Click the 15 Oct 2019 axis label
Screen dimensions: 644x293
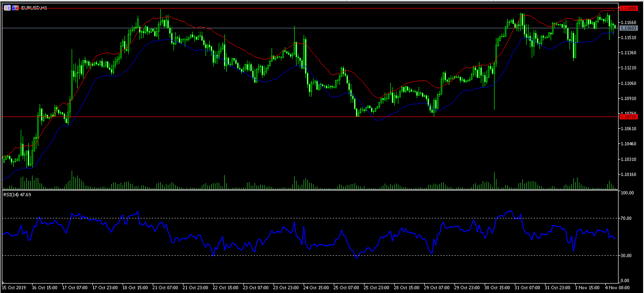15,287
